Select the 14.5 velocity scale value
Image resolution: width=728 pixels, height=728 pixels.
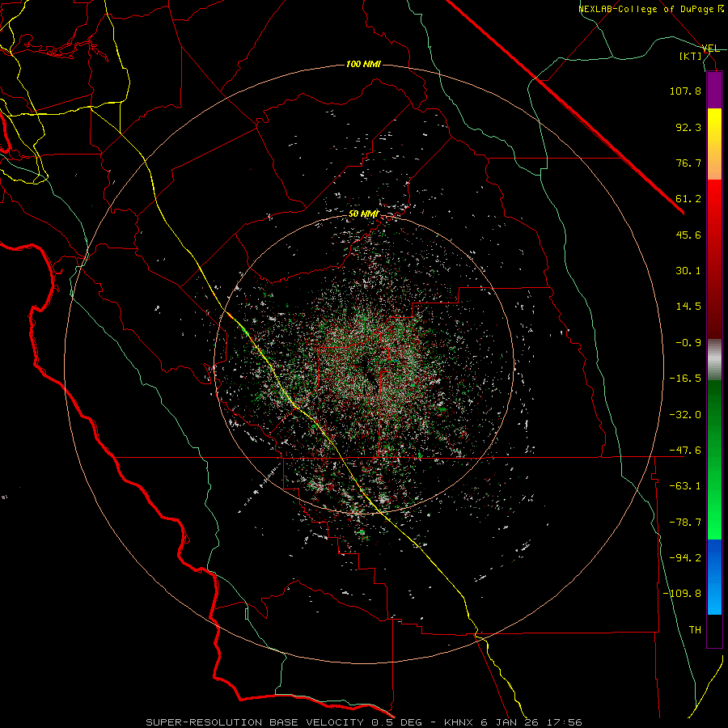point(688,307)
